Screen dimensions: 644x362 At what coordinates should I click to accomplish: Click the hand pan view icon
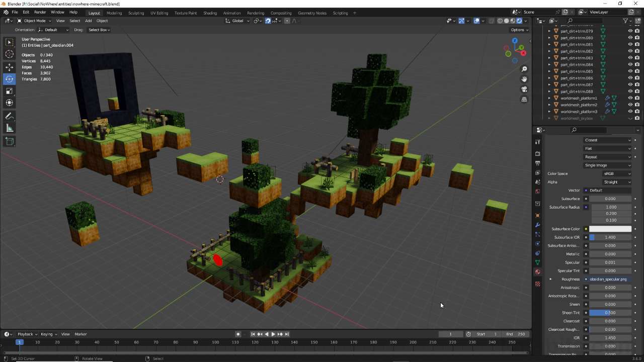pos(524,79)
